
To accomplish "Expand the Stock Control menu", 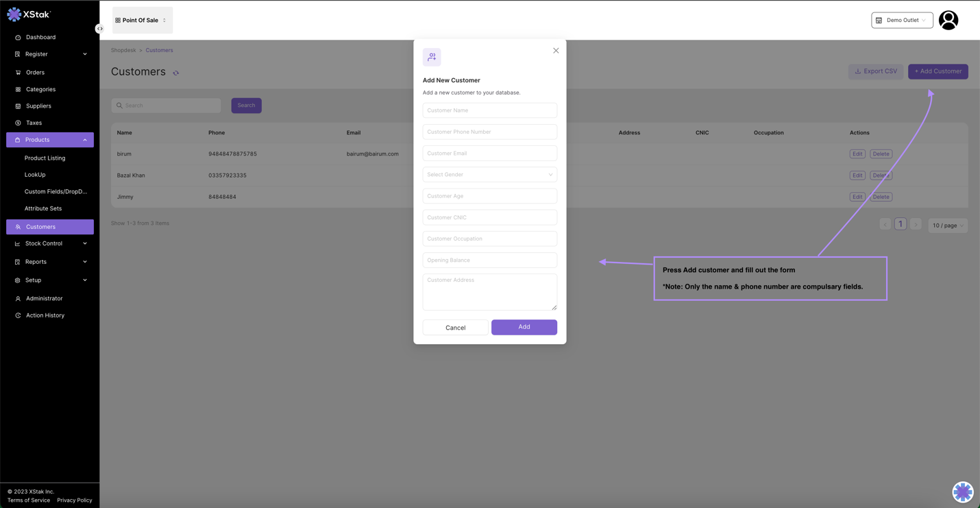I will [50, 243].
